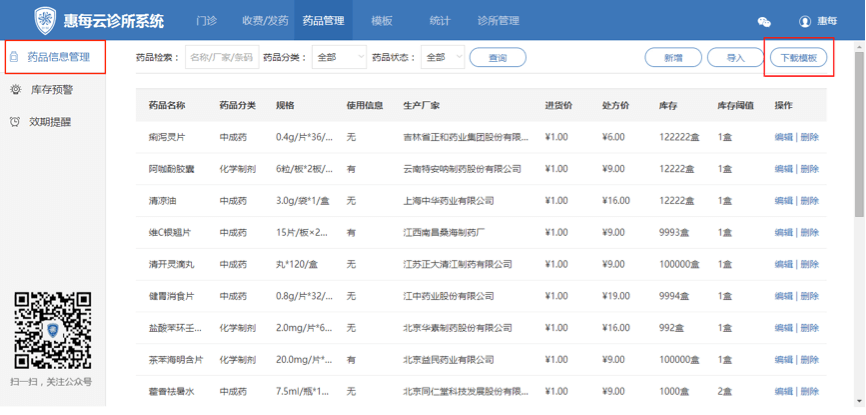The width and height of the screenshot is (866, 415).
Task: Click the ¥19.00 prescription price
Action: click(x=616, y=296)
